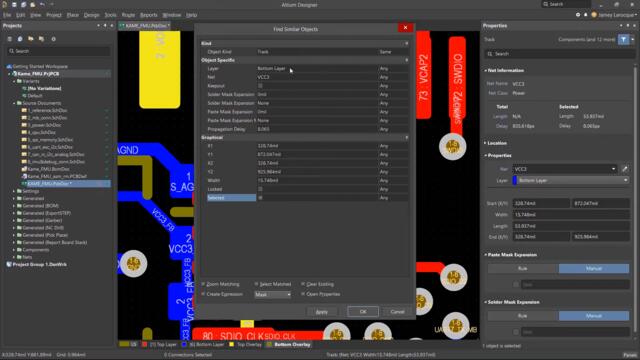Close the Find Similar Objects dialog with red X
The width and height of the screenshot is (640, 360).
(x=405, y=27)
